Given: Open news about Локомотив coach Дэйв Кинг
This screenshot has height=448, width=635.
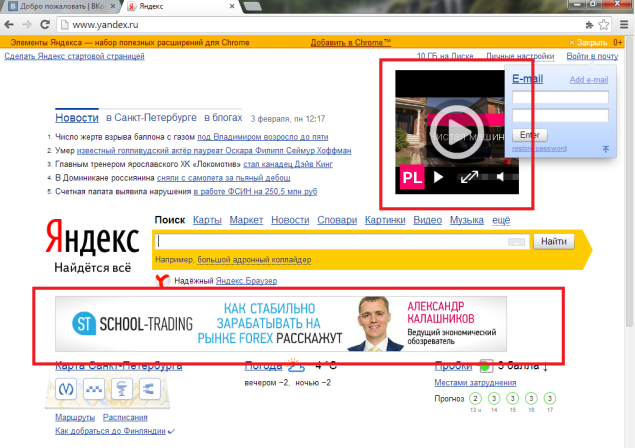Looking at the screenshot, I should pyautogui.click(x=288, y=164).
